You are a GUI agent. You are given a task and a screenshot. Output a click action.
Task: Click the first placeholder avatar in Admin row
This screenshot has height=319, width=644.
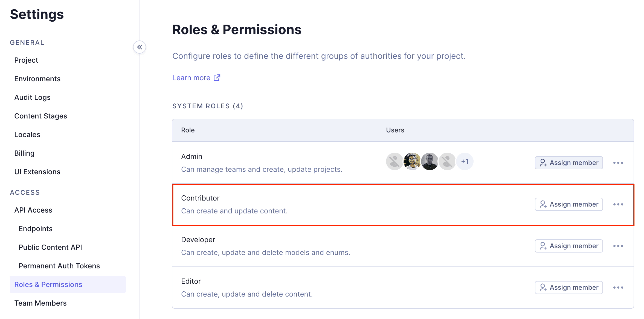(x=394, y=161)
